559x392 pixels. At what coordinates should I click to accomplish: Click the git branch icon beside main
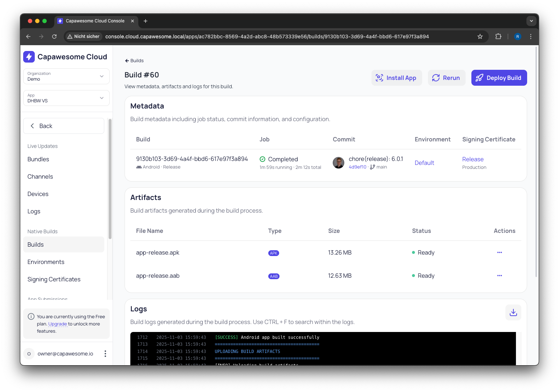(x=373, y=167)
